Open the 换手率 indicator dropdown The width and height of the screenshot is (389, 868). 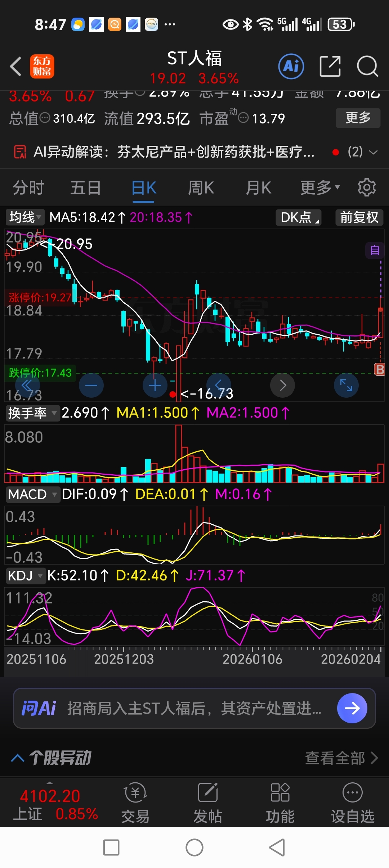(x=32, y=413)
